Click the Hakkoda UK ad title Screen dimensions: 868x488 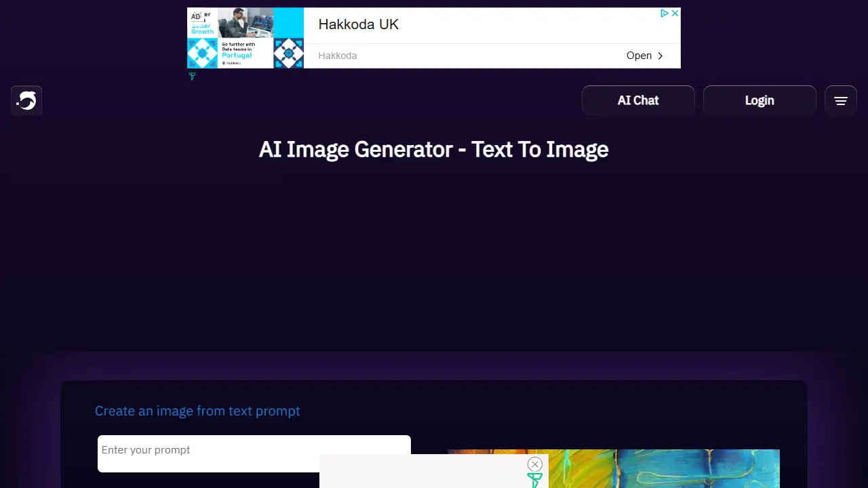359,24
